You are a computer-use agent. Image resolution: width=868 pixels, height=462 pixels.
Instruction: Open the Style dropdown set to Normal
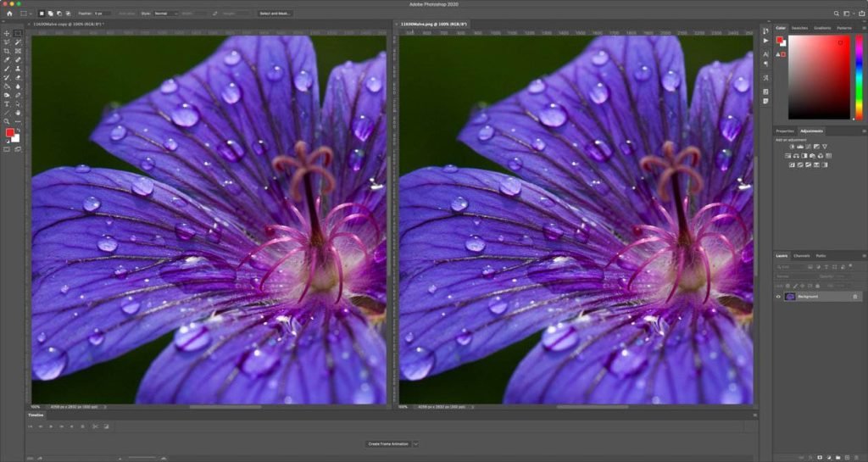164,14
